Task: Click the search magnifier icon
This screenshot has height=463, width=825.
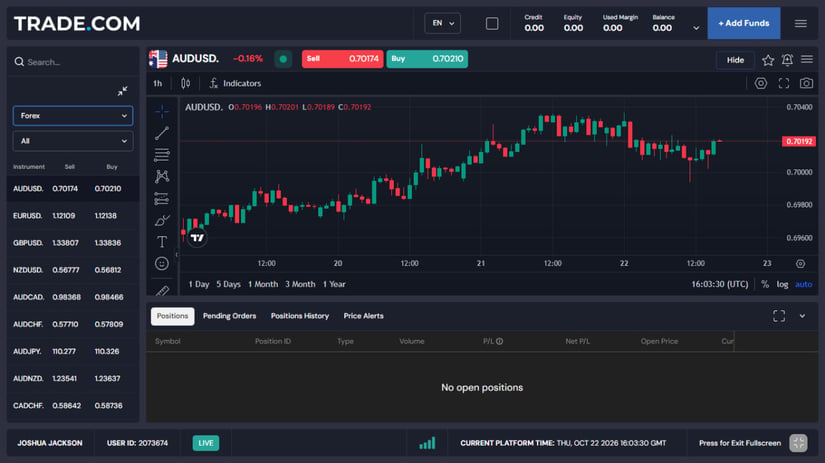Action: coord(19,62)
